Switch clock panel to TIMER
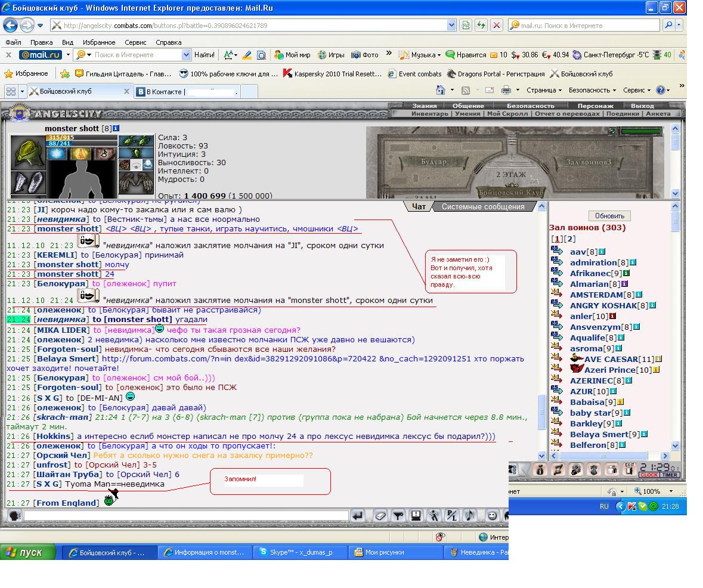This screenshot has width=703, height=588. click(x=670, y=475)
